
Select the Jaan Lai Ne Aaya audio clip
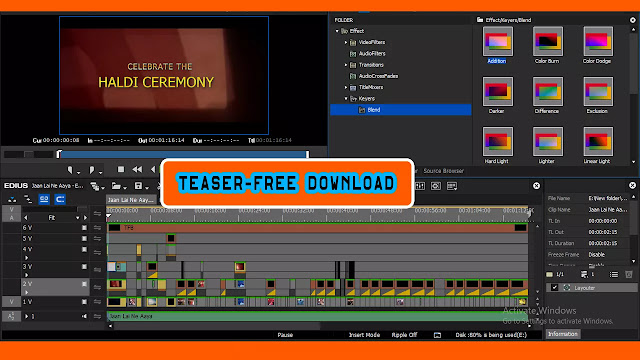pyautogui.click(x=318, y=316)
